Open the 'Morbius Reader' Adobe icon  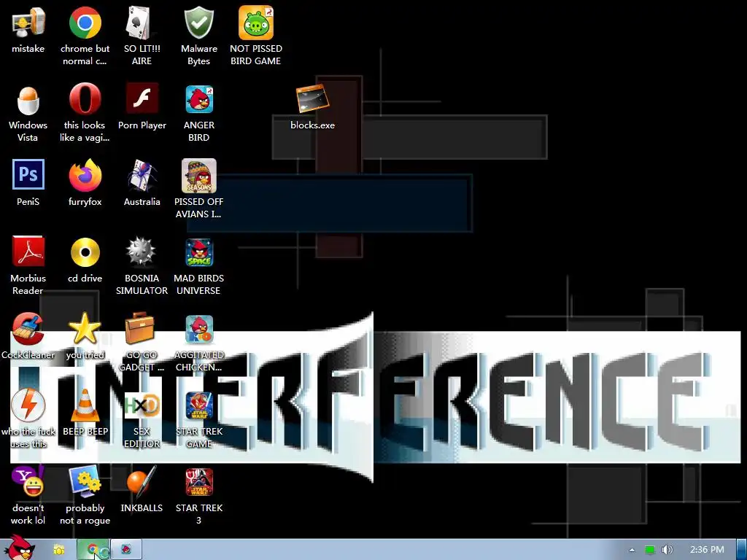(28, 252)
